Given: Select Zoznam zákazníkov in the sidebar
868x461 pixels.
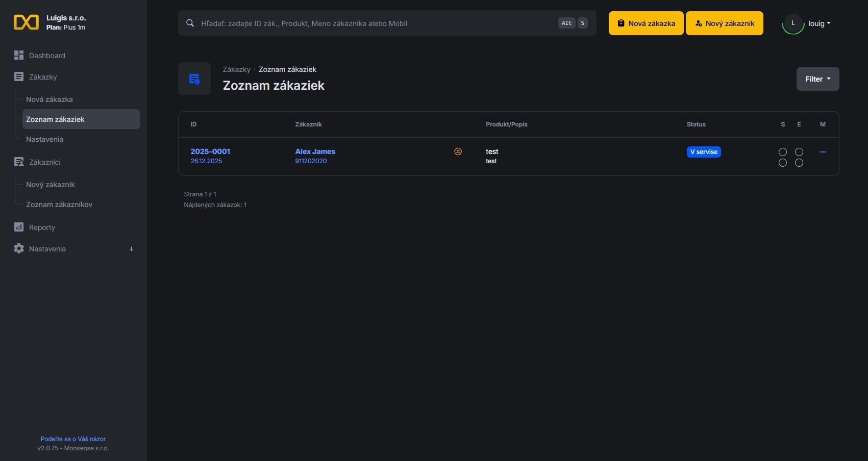Looking at the screenshot, I should coord(59,204).
